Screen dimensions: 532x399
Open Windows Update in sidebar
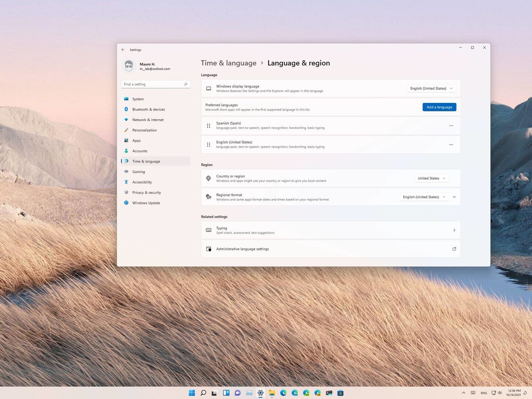156,203
